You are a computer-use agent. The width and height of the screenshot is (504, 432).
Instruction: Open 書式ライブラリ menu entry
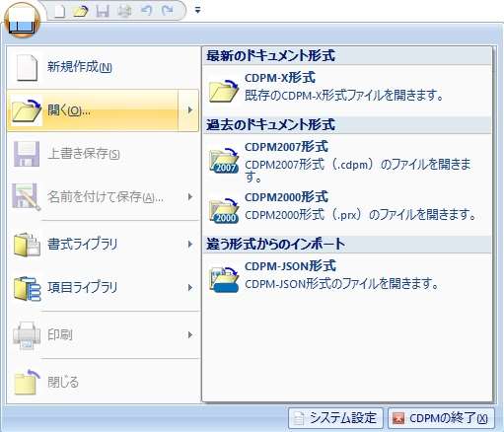pos(103,245)
